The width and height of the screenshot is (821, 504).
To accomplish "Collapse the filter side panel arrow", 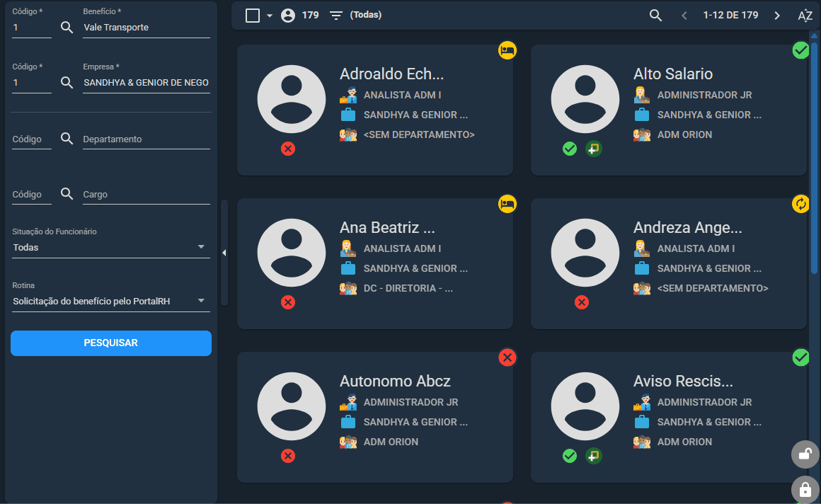I will pyautogui.click(x=224, y=253).
